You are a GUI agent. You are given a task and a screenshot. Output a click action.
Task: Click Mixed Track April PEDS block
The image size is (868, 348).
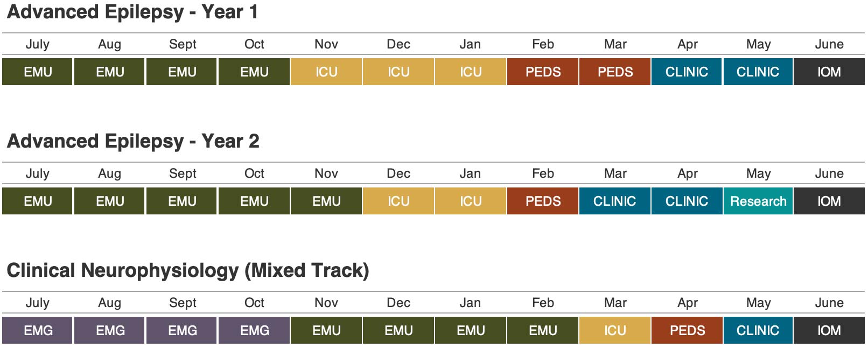pyautogui.click(x=687, y=330)
